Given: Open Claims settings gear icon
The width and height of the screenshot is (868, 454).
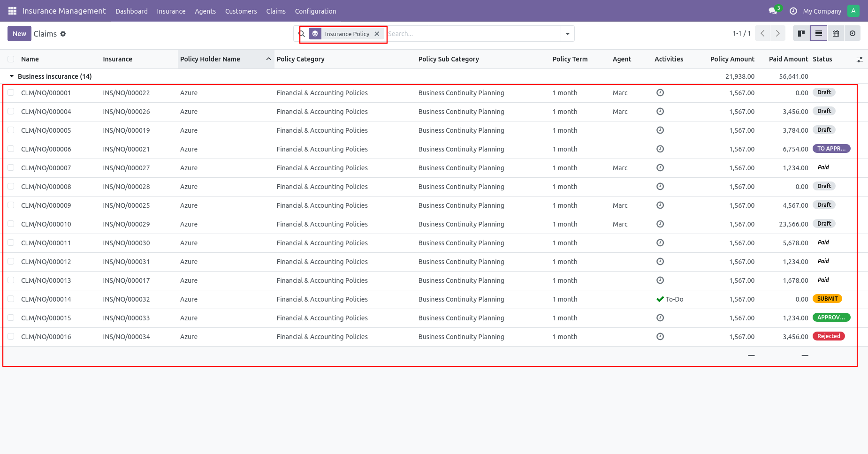Looking at the screenshot, I should tap(63, 34).
